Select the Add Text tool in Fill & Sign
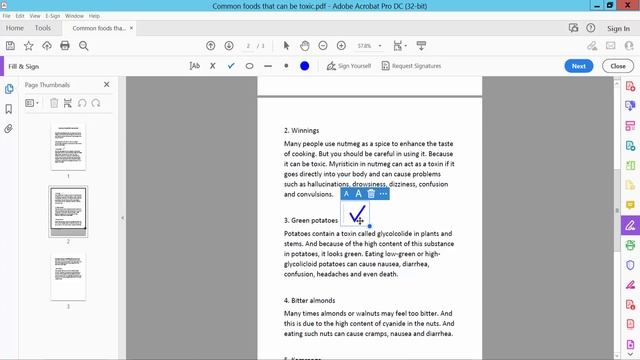640x360 pixels. click(195, 66)
